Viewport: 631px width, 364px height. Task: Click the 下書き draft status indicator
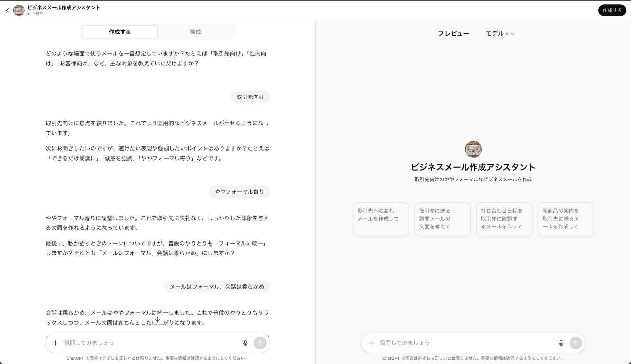[x=37, y=14]
